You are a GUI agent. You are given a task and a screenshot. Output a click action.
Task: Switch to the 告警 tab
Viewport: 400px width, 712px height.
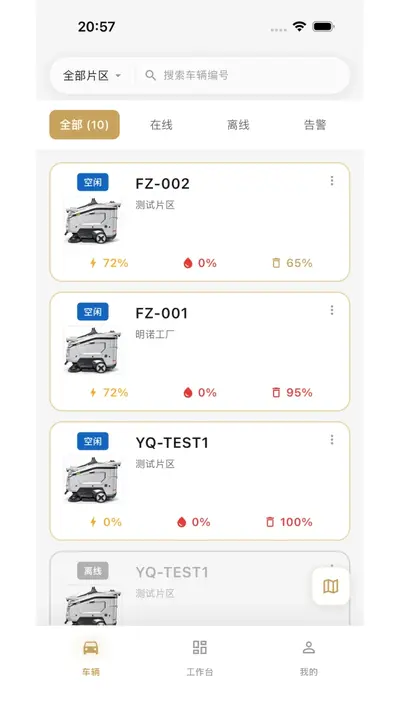pos(315,125)
